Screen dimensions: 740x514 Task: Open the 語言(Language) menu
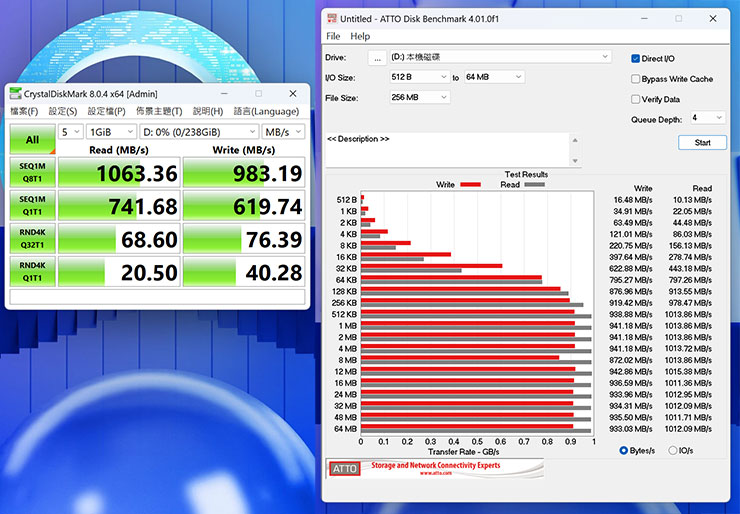click(266, 111)
